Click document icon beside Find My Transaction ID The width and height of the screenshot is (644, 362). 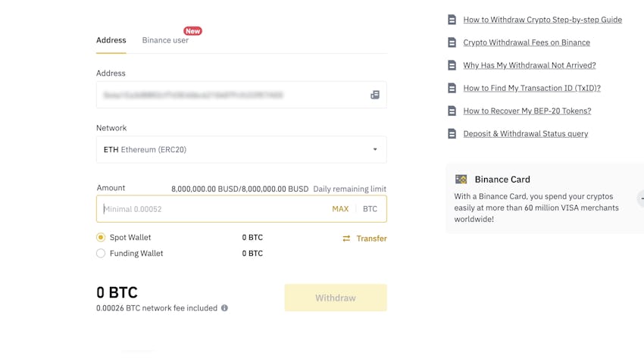coord(452,88)
